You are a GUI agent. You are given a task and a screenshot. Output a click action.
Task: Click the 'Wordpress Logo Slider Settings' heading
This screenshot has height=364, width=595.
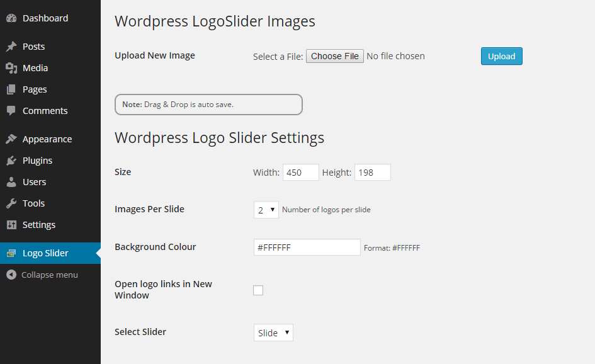coord(219,138)
